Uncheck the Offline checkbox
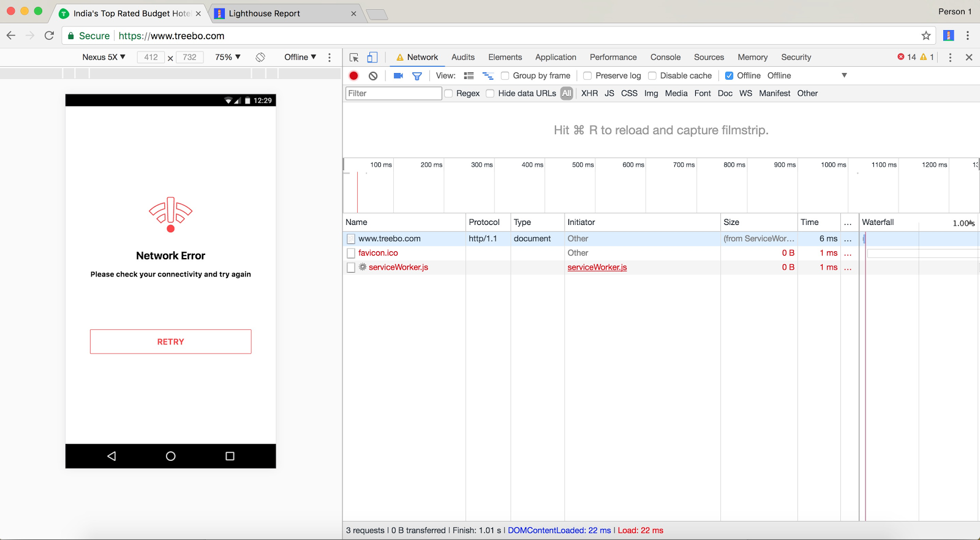The height and width of the screenshot is (540, 980). 729,76
